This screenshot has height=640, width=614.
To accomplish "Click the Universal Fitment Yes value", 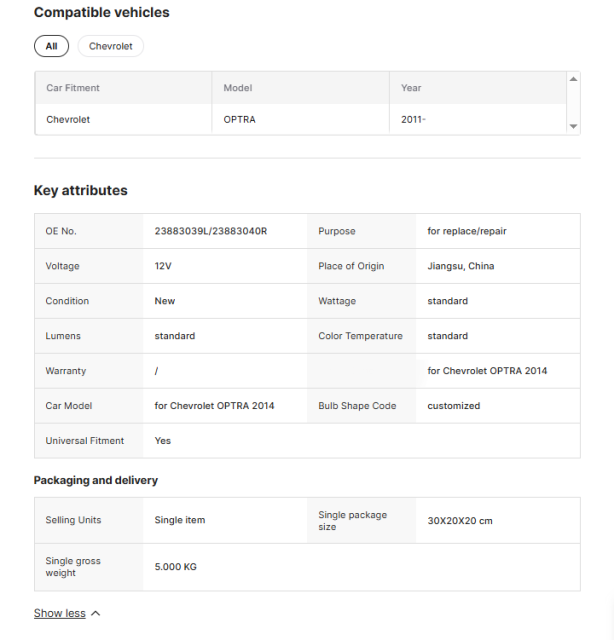I will coord(163,441).
